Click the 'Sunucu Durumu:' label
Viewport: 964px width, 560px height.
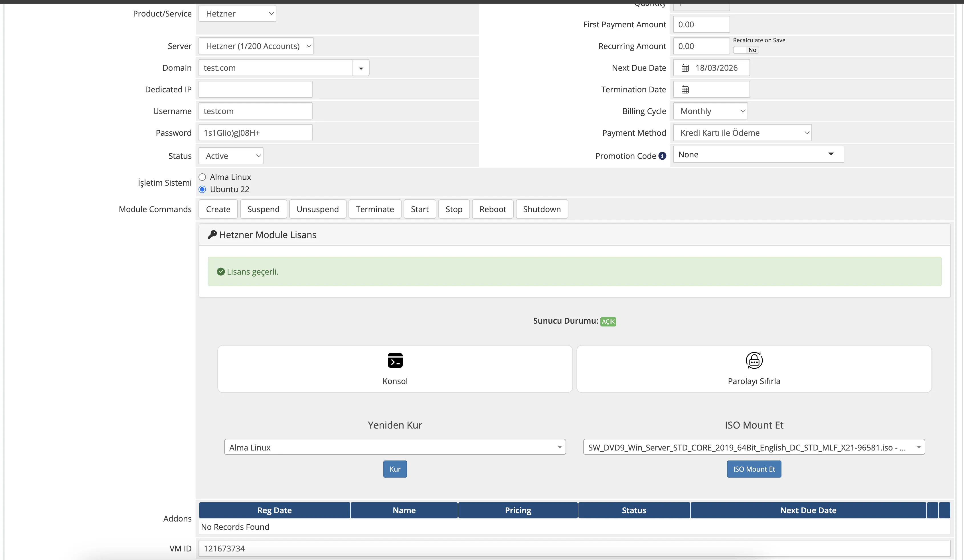tap(565, 320)
